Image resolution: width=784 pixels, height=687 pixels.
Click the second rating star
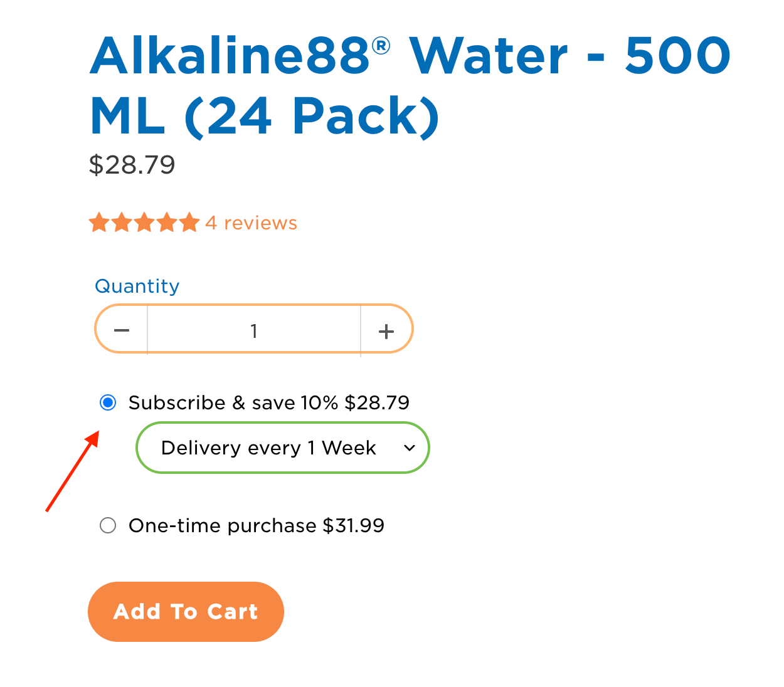122,223
